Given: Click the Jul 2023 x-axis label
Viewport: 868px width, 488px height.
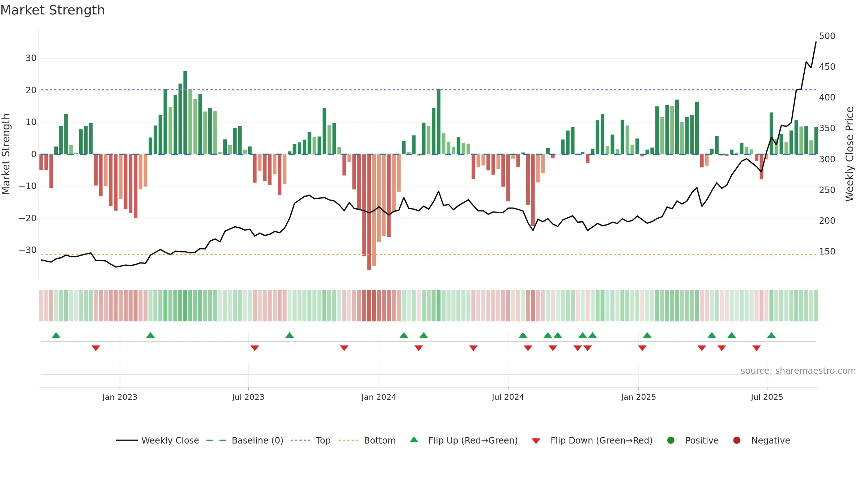Looking at the screenshot, I should pos(248,397).
